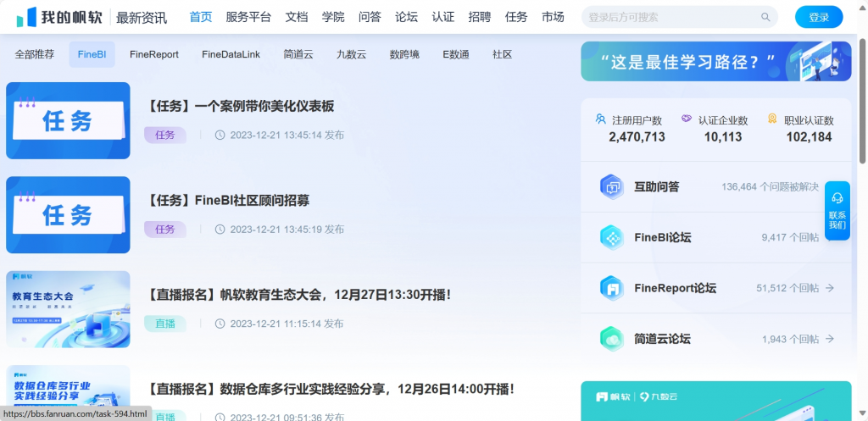This screenshot has height=421, width=868.
Task: Click 任务 tag under 美化仪表板 post
Action: pos(165,135)
